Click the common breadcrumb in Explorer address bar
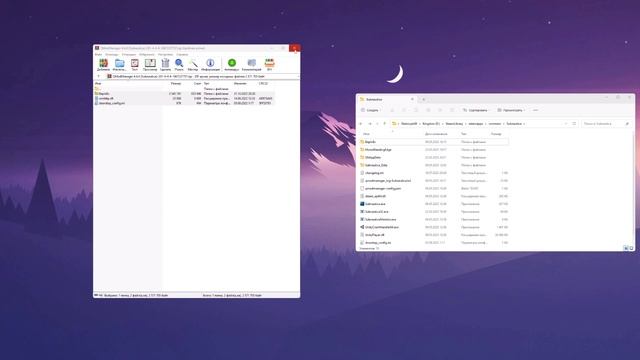 coord(495,124)
